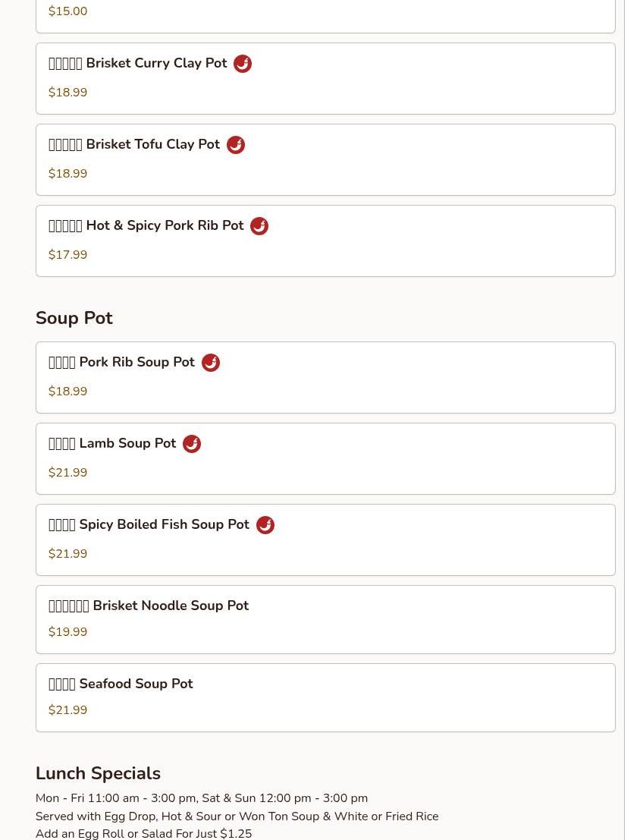Click the spicy icon beside Brisket Curry Clay Pot
The height and width of the screenshot is (840, 640).
point(243,64)
